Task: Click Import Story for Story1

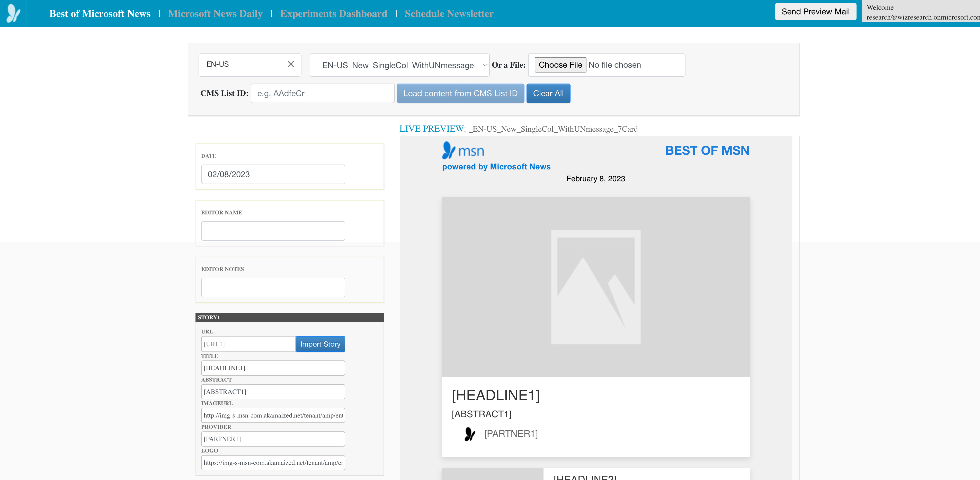Action: point(320,344)
